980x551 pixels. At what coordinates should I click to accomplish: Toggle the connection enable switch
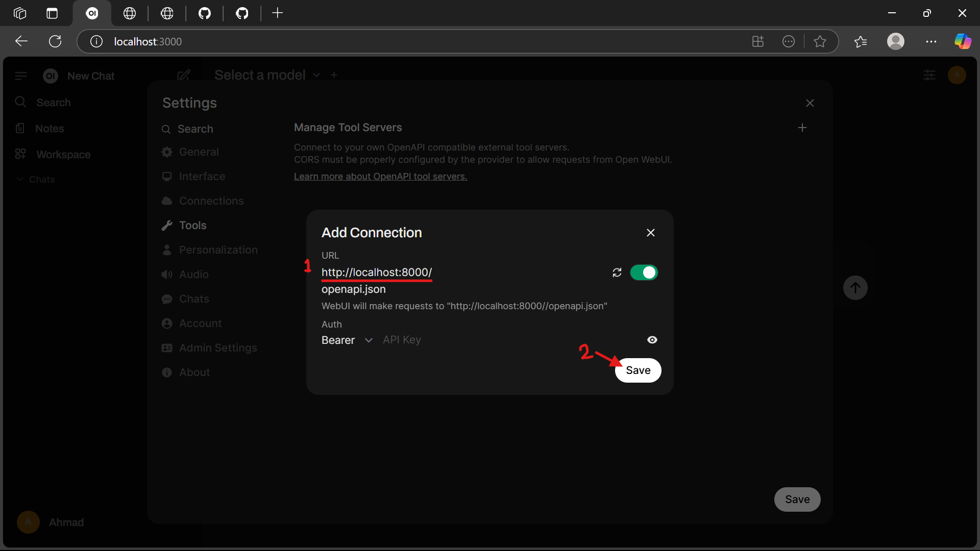point(644,272)
